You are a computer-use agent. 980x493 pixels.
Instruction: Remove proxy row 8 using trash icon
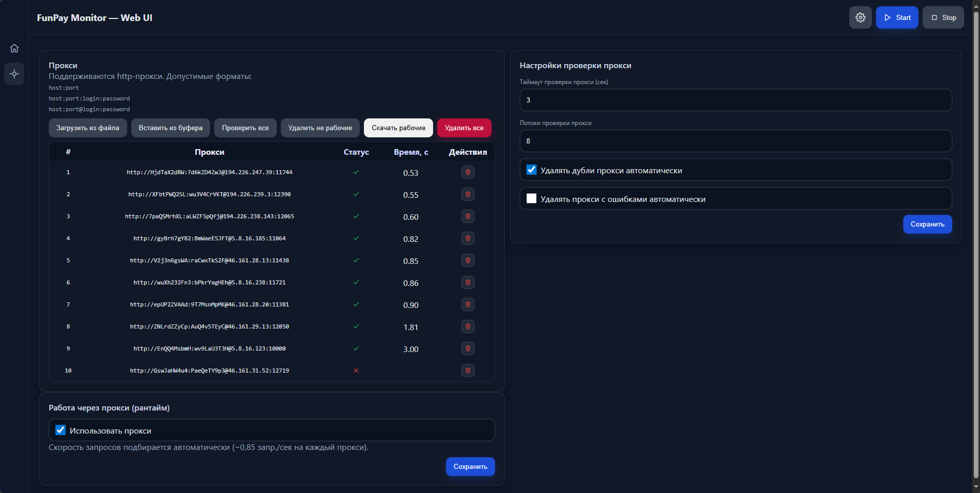(x=467, y=326)
